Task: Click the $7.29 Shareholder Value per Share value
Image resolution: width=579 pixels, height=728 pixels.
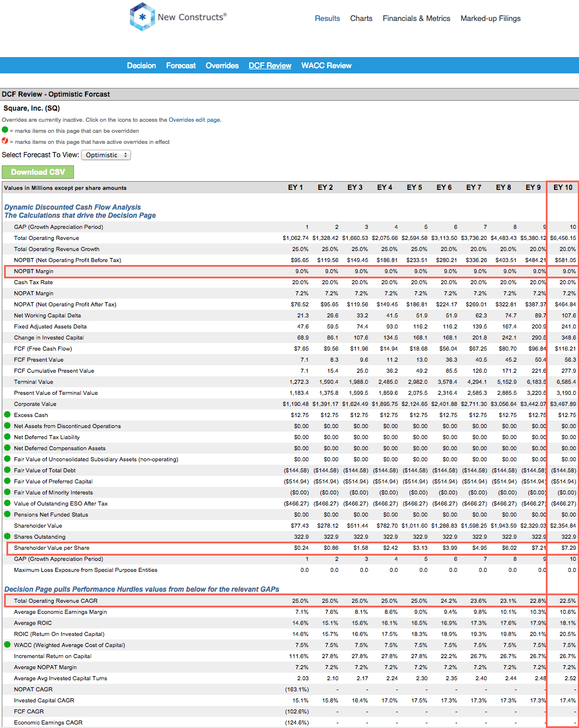Action: [569, 547]
